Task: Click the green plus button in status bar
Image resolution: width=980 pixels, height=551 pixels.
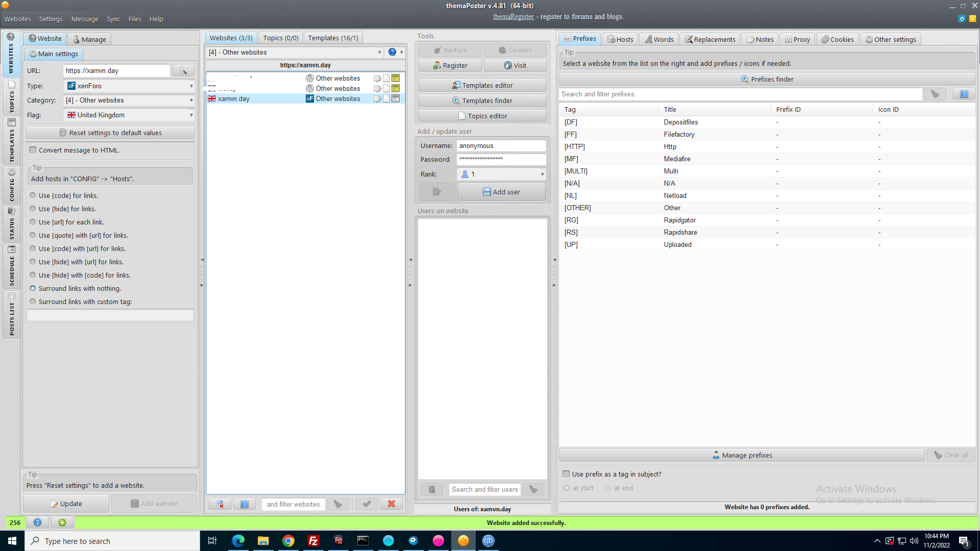Action: [62, 522]
